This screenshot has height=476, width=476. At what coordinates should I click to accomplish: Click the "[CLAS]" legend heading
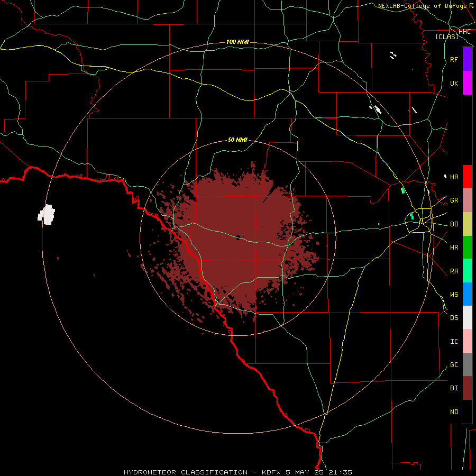pos(447,37)
